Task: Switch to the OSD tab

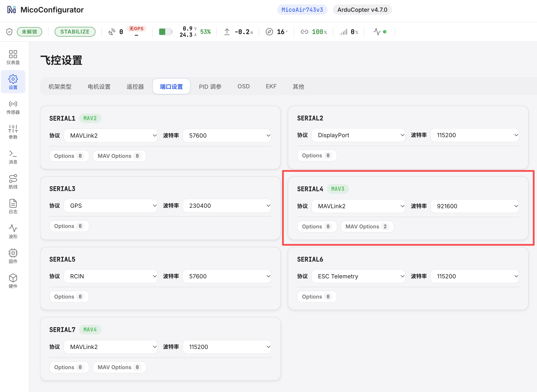Action: click(x=244, y=86)
